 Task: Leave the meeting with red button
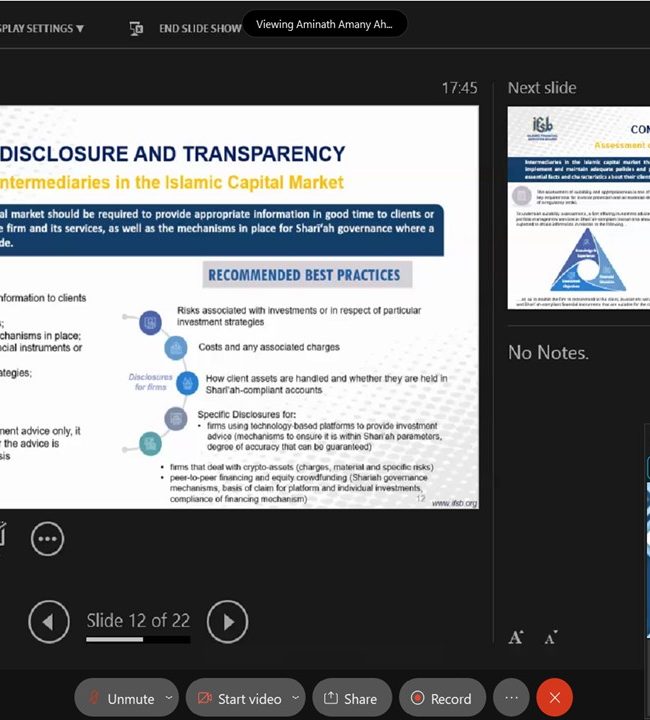(x=555, y=698)
